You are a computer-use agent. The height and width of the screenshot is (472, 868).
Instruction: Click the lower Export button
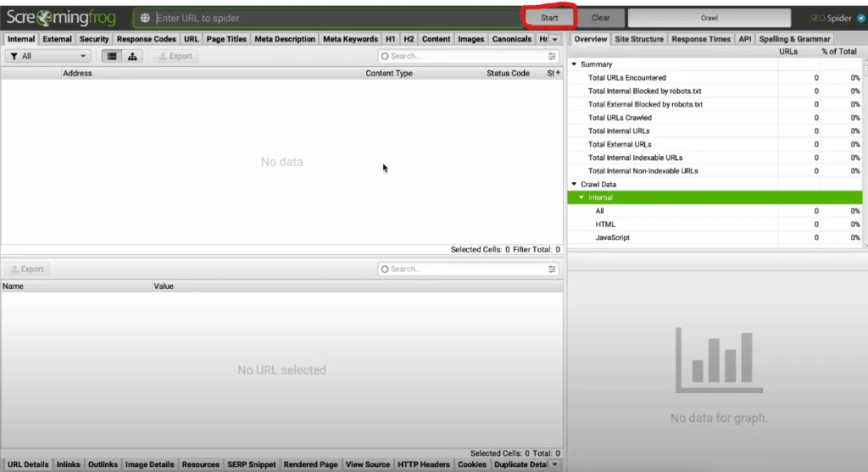27,269
